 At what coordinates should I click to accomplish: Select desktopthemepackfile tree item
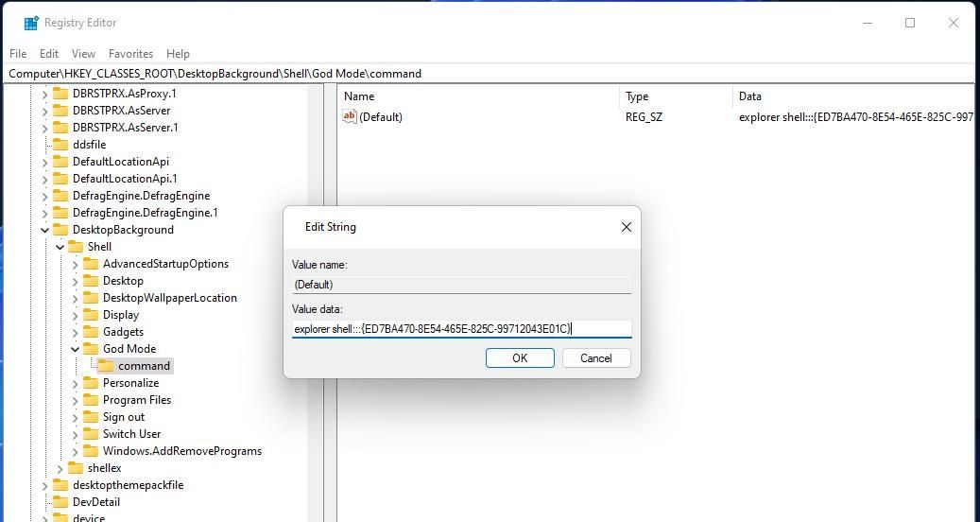[129, 485]
